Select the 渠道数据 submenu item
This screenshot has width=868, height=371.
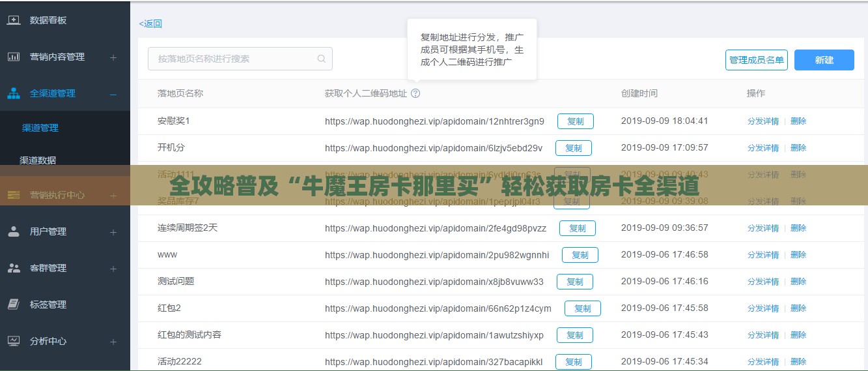pos(38,160)
